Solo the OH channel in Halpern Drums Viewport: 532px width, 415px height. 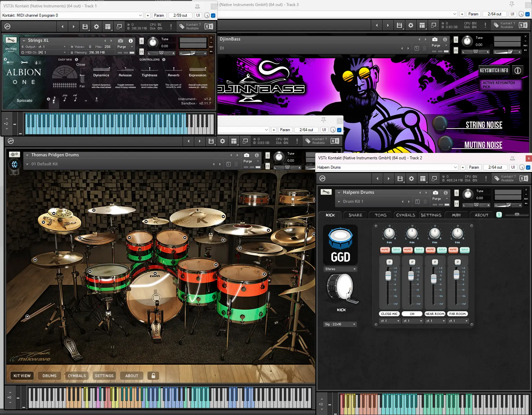419,250
